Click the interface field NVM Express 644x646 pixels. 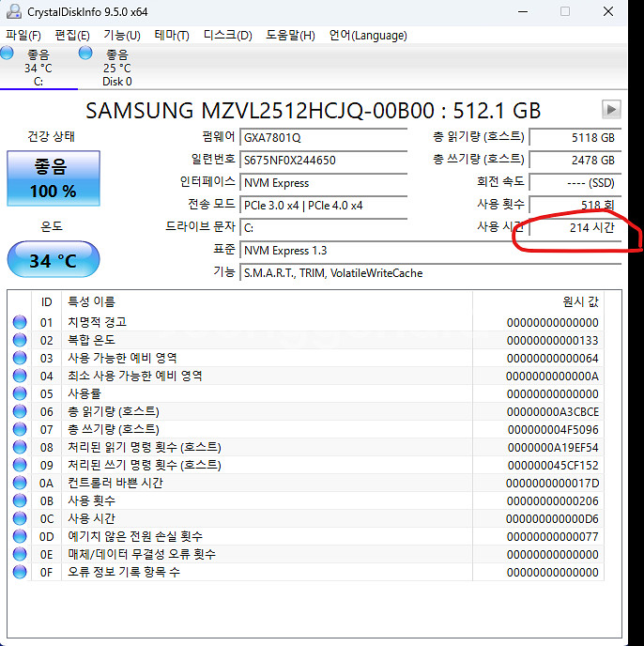(x=324, y=183)
